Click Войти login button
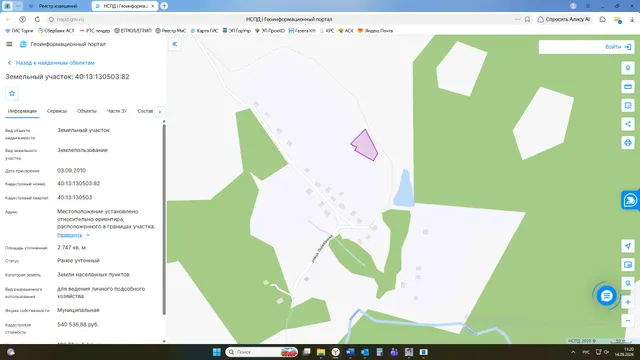This screenshot has width=640, height=360. (x=618, y=47)
